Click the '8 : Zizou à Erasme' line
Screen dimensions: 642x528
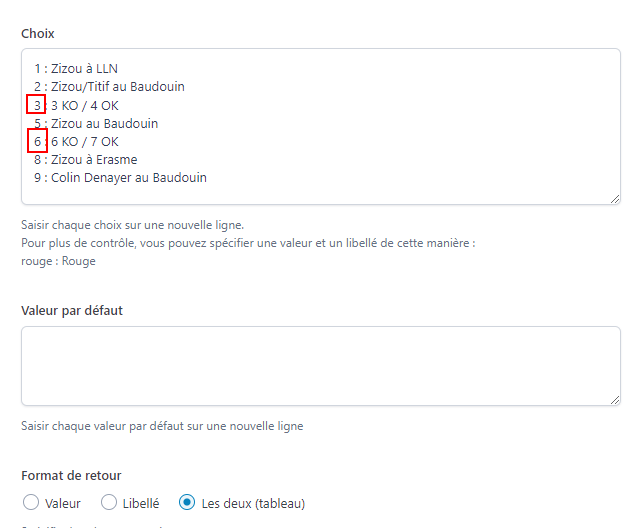[x=86, y=159]
